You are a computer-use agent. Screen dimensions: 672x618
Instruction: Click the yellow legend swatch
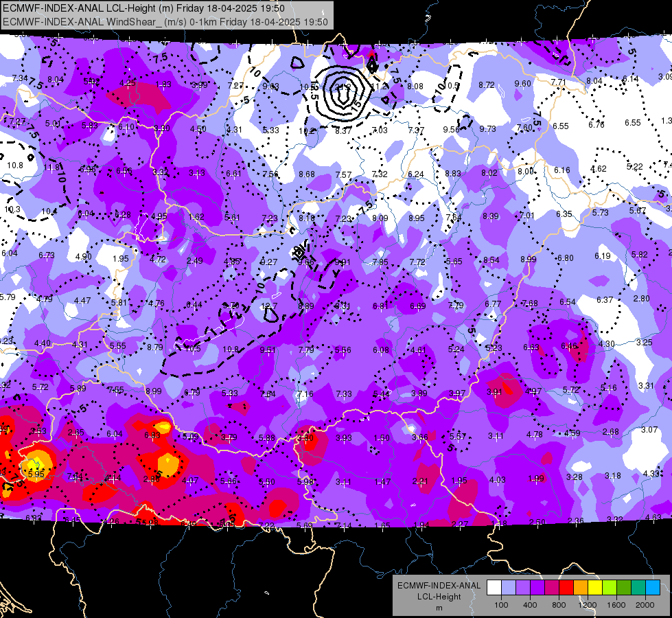pos(595,588)
